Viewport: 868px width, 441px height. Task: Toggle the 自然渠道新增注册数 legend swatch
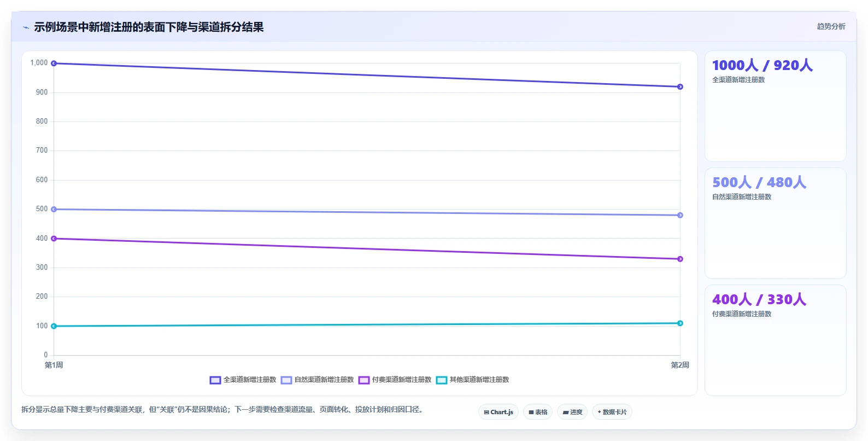coord(286,380)
